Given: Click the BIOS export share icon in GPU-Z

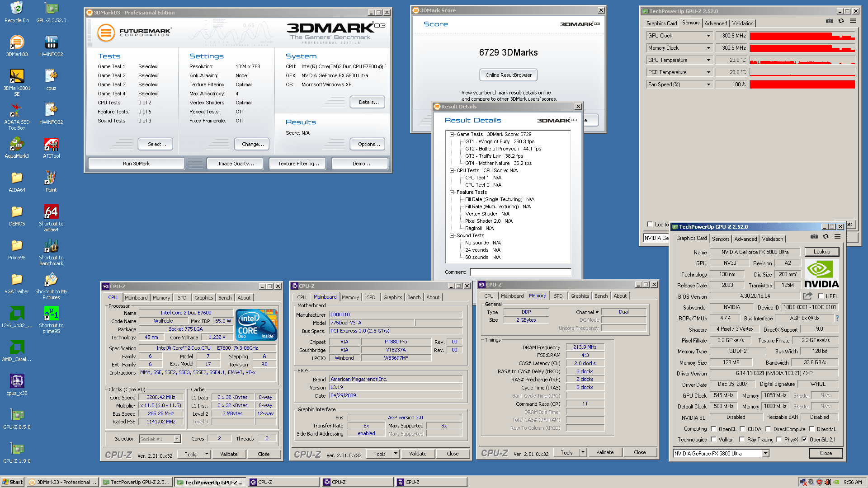Looking at the screenshot, I should pyautogui.click(x=807, y=296).
